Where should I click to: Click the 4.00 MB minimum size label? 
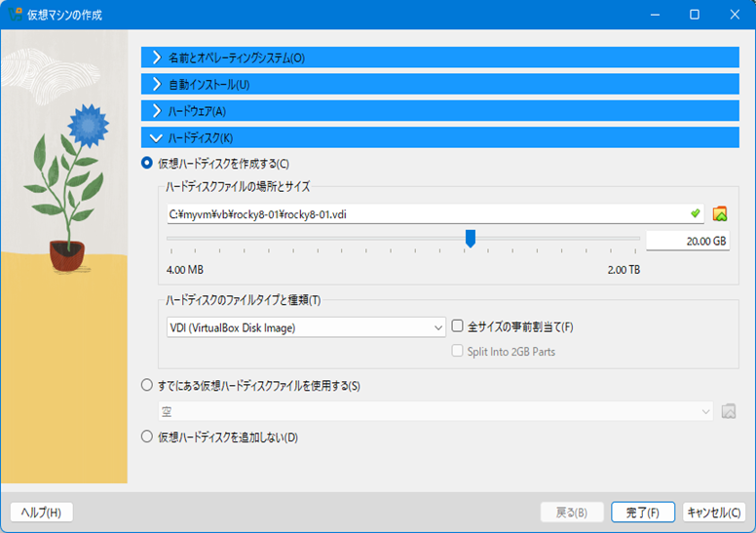185,270
